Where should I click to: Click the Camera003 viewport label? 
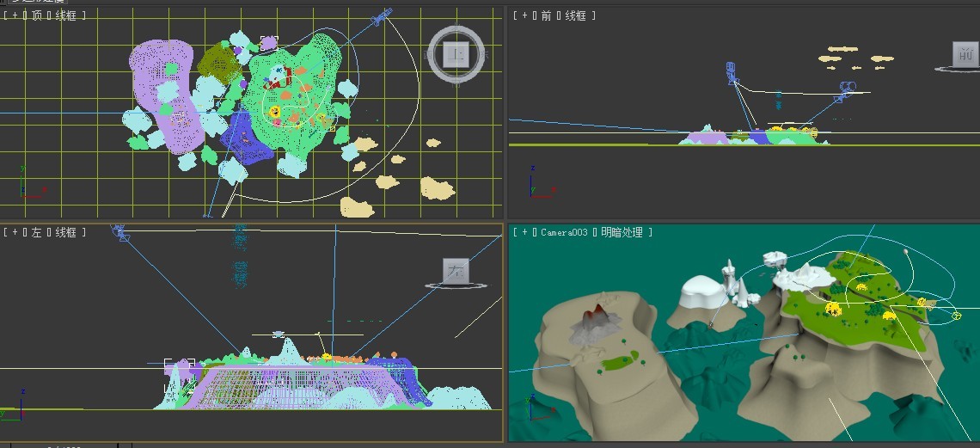pos(565,232)
